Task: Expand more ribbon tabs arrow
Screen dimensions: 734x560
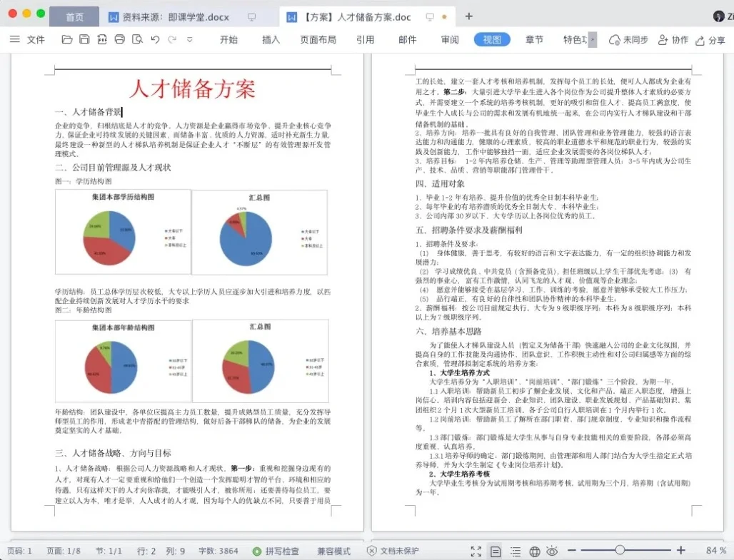Action: (x=593, y=40)
